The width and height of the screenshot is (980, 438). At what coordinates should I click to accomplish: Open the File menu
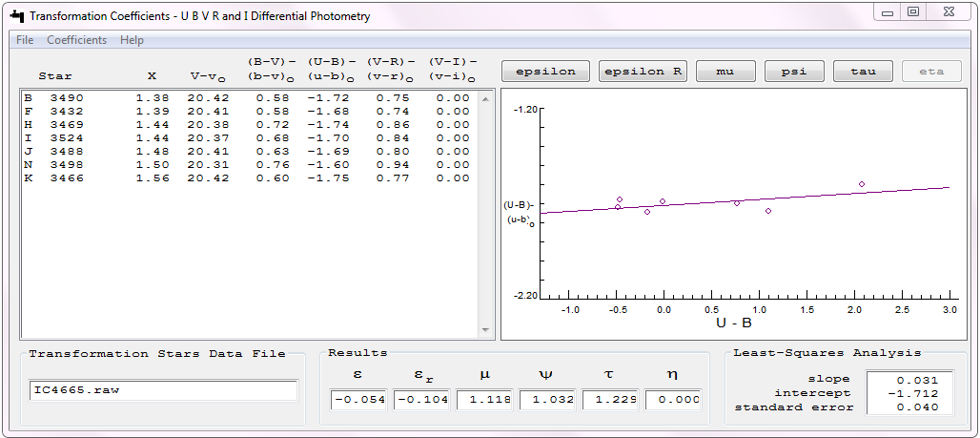(25, 40)
